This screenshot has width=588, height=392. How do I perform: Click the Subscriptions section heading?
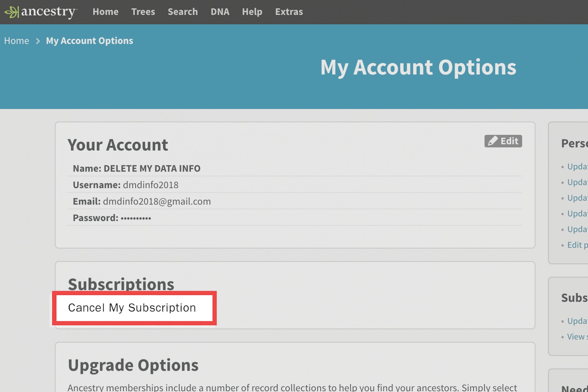(x=121, y=284)
